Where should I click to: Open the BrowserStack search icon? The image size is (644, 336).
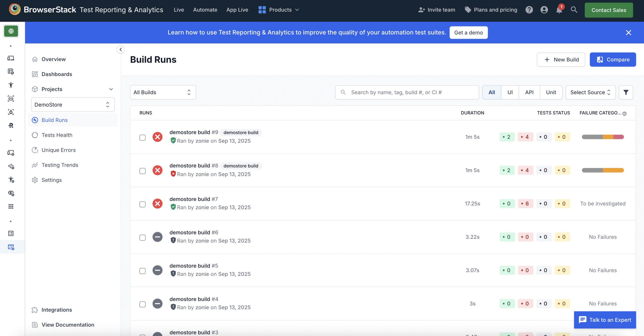click(574, 10)
